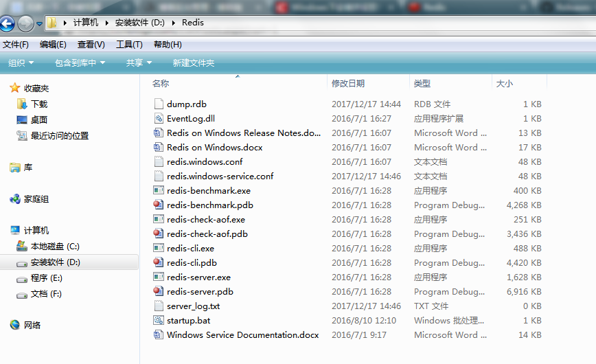Select drive 安装软件 (D:) in sidebar
The width and height of the screenshot is (596, 364).
(56, 262)
